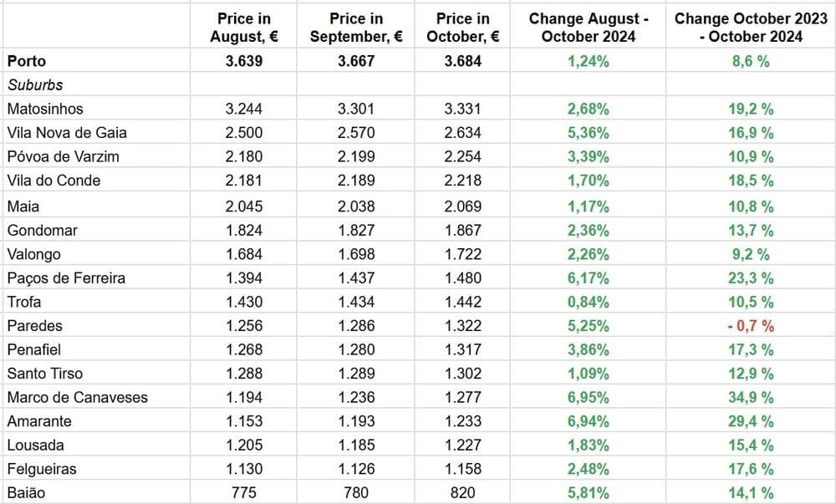Image resolution: width=836 pixels, height=504 pixels.
Task: Select Porto's October price 3.684
Action: pyautogui.click(x=463, y=61)
